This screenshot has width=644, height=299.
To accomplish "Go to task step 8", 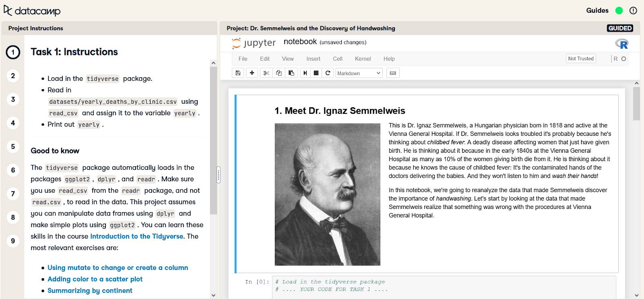I will tap(13, 217).
